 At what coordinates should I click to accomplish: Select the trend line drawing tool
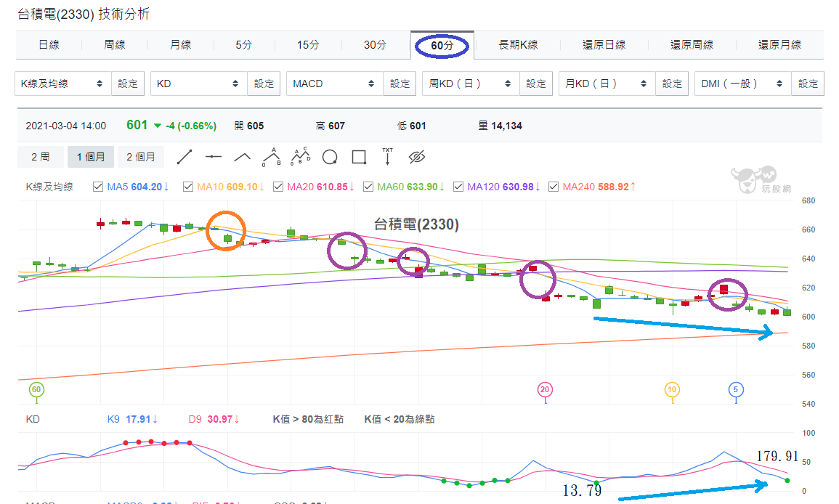[184, 157]
